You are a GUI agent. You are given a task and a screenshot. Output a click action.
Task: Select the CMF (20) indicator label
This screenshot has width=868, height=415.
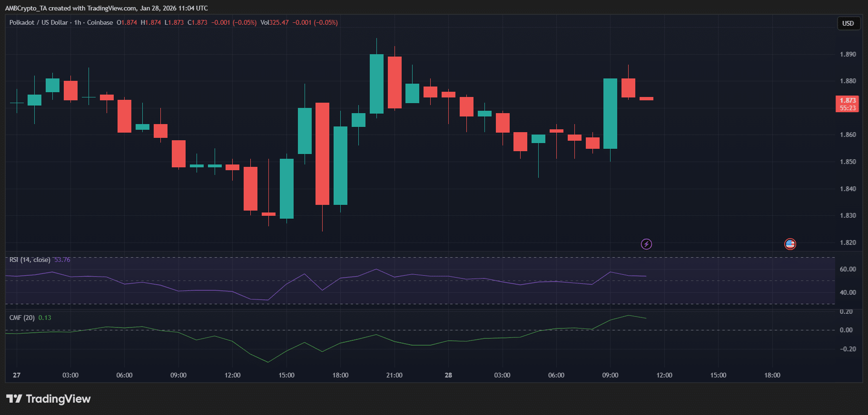[22, 318]
